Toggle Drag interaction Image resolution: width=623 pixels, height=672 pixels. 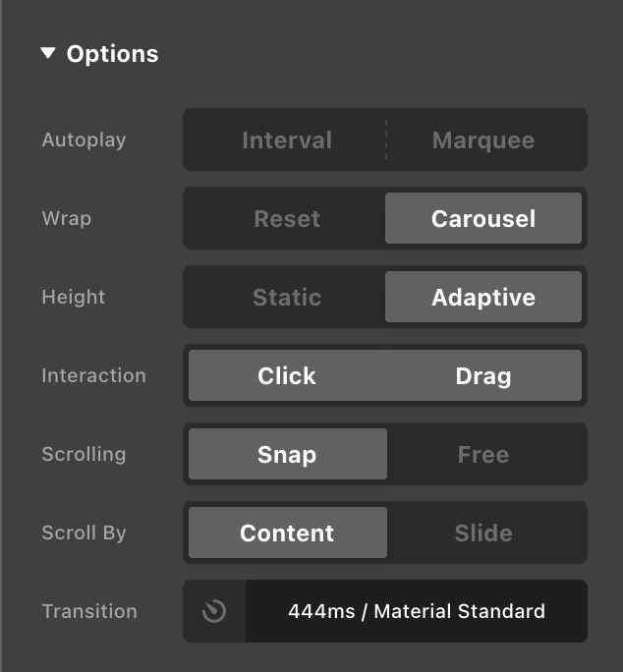pyautogui.click(x=483, y=375)
